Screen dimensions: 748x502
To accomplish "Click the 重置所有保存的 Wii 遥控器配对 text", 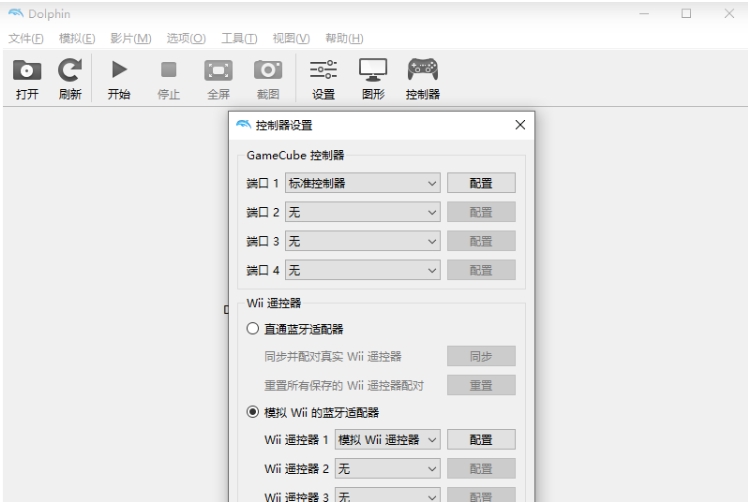I will coord(344,386).
